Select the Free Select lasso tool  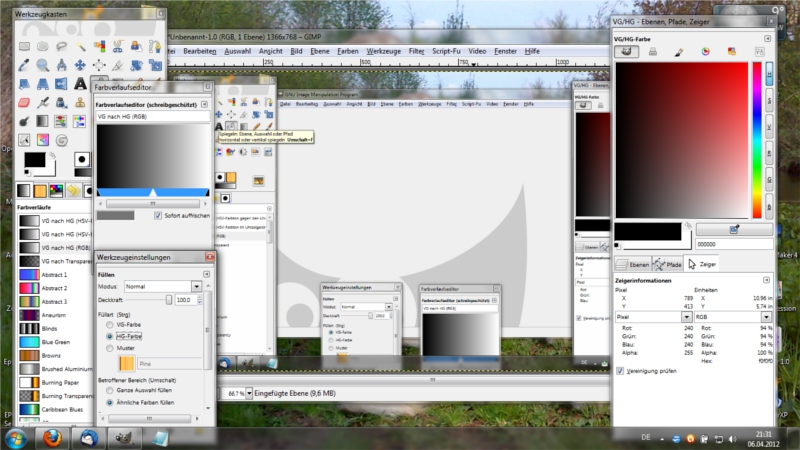[x=62, y=46]
